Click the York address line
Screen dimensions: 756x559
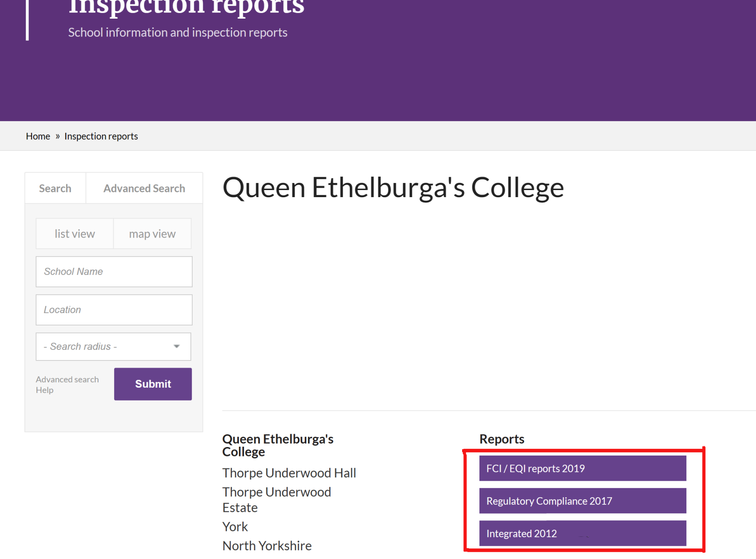tap(235, 527)
